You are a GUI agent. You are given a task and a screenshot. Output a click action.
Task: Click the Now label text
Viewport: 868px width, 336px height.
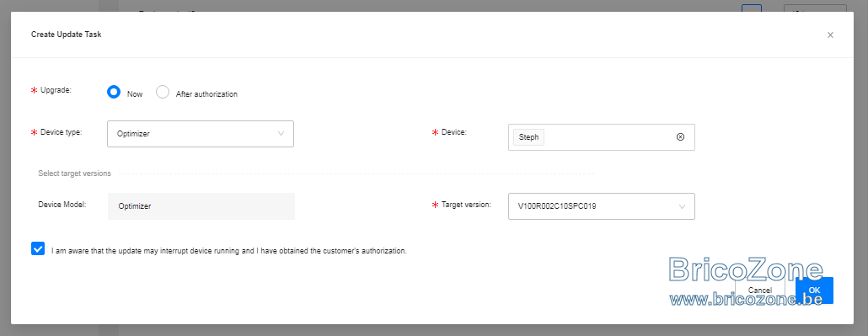point(135,94)
